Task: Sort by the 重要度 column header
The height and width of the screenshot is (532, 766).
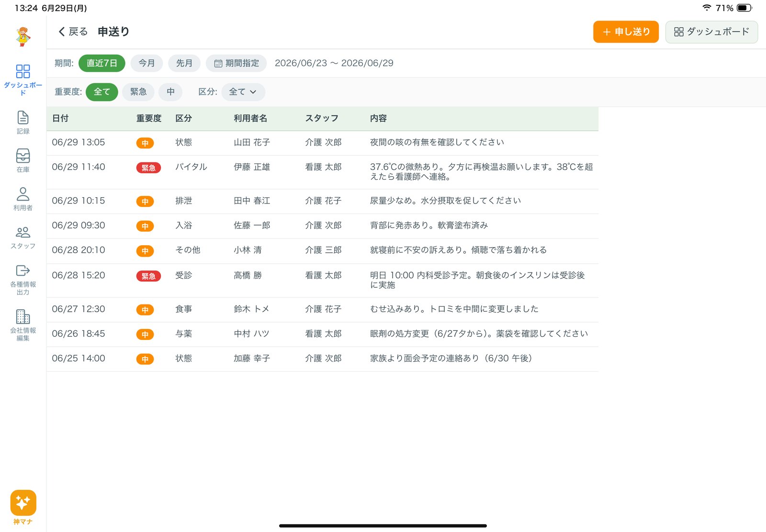Action: click(149, 118)
